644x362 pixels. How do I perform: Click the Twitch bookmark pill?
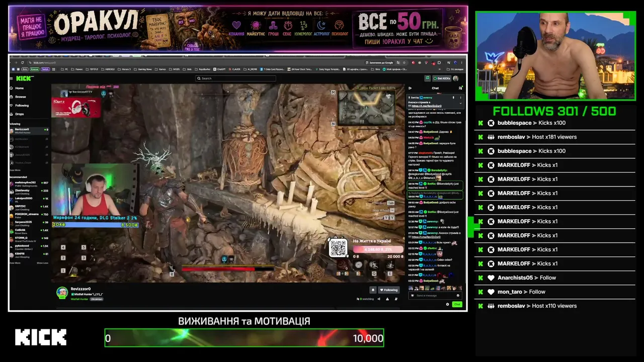click(x=45, y=69)
